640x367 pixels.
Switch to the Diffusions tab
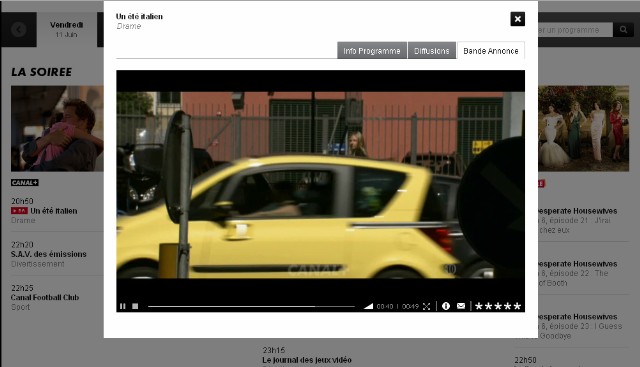click(431, 51)
